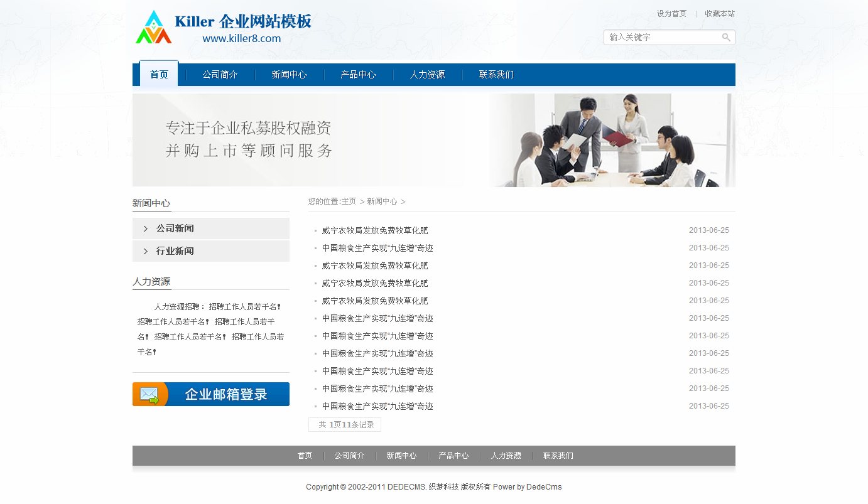868x504 pixels.
Task: Open 产品中心 in top navigation bar
Action: (x=358, y=75)
